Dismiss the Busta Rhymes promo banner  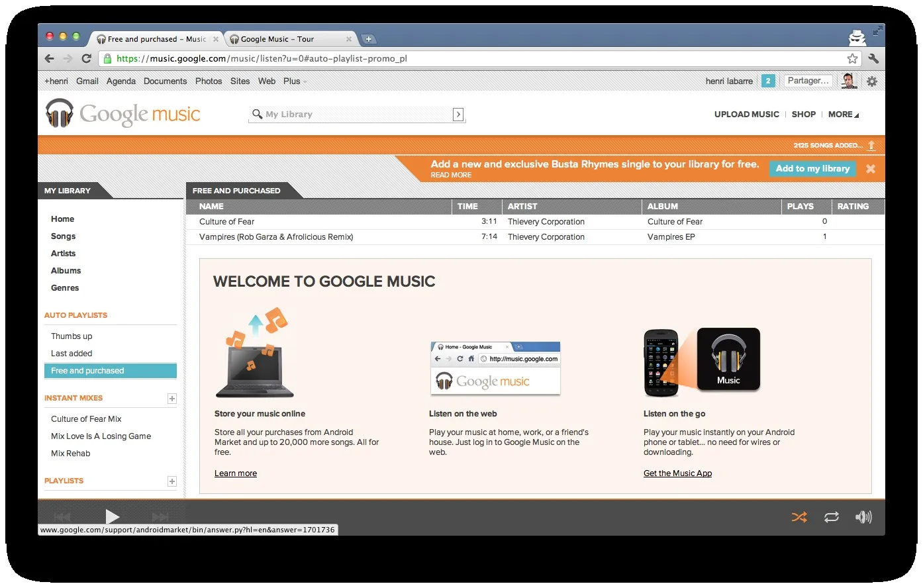871,169
